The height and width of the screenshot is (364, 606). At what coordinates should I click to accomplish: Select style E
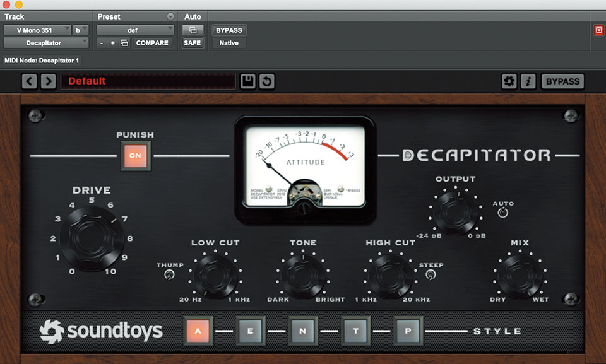[251, 331]
